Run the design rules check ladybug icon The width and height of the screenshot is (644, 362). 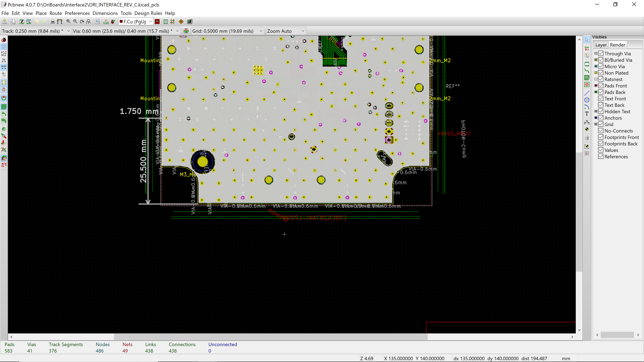[x=113, y=22]
